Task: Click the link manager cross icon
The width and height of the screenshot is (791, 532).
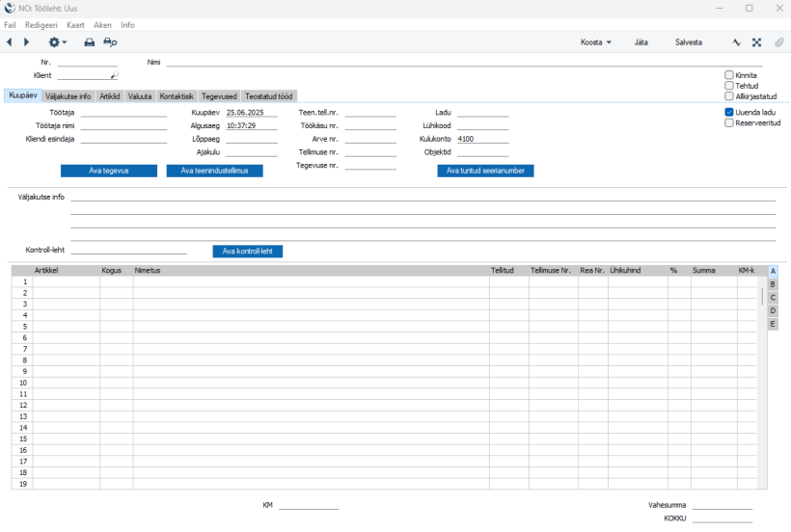Action: point(756,42)
